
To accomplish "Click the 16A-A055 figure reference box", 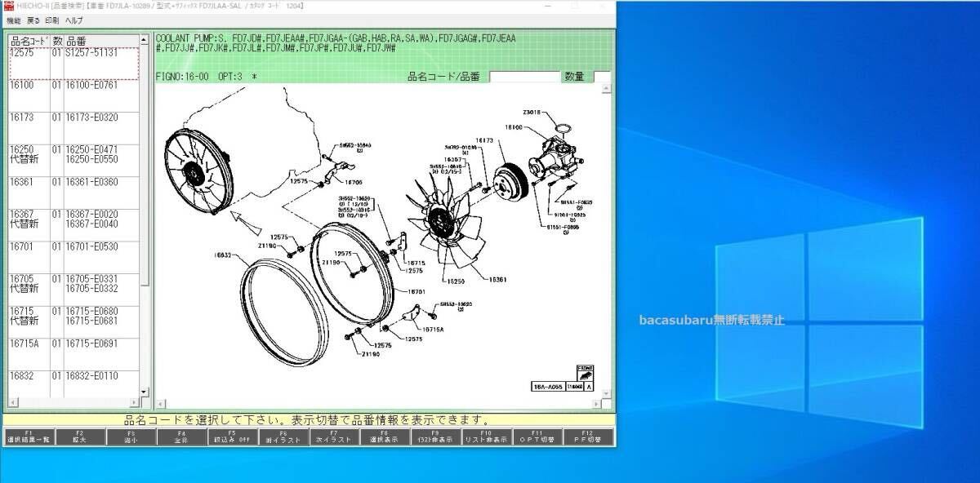I will click(x=548, y=388).
